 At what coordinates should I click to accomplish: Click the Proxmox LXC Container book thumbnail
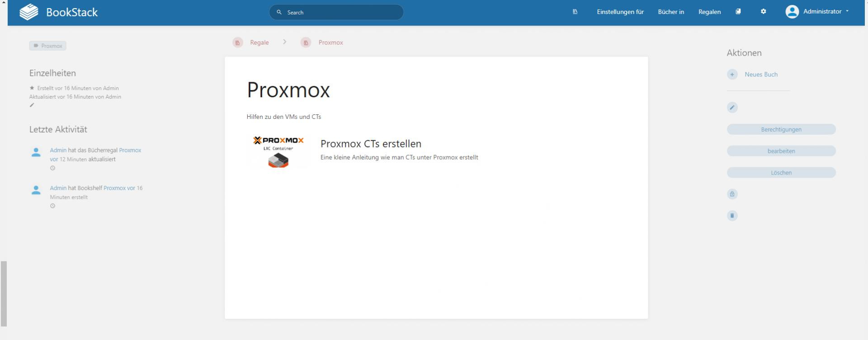pos(278,152)
